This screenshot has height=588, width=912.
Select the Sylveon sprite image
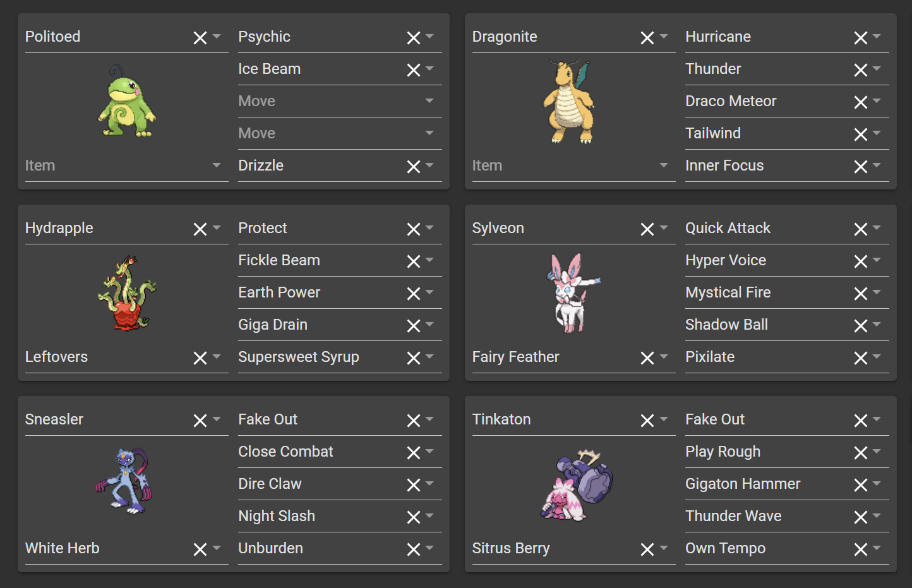tap(573, 292)
